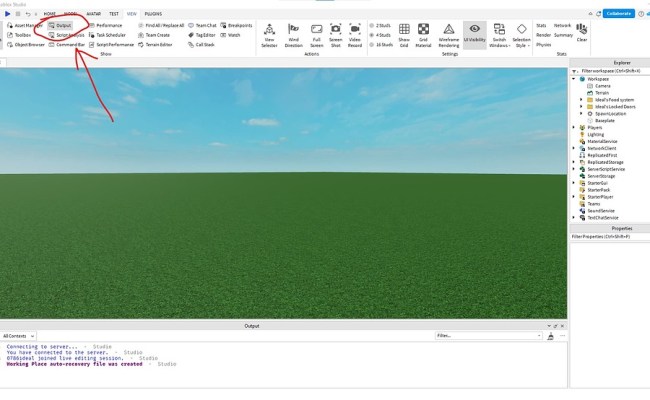The image size is (650, 400).
Task: Open Find All / Replace All
Action: 161,25
